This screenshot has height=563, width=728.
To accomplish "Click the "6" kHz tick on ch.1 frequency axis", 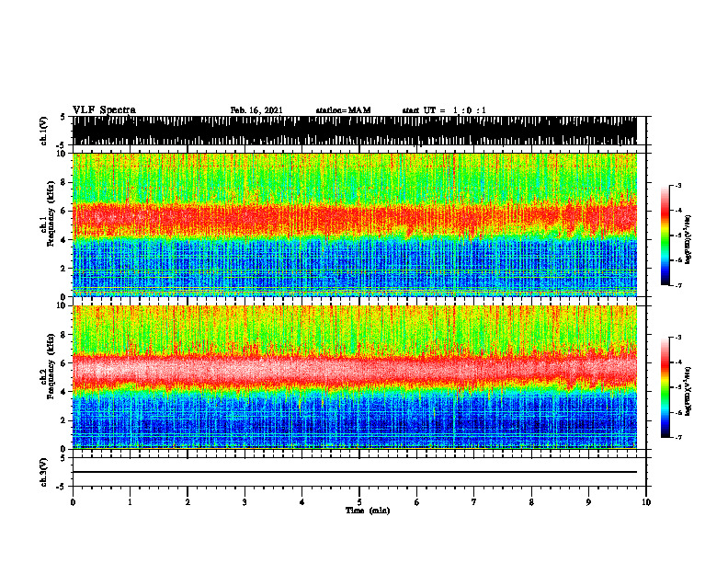I will tap(63, 211).
